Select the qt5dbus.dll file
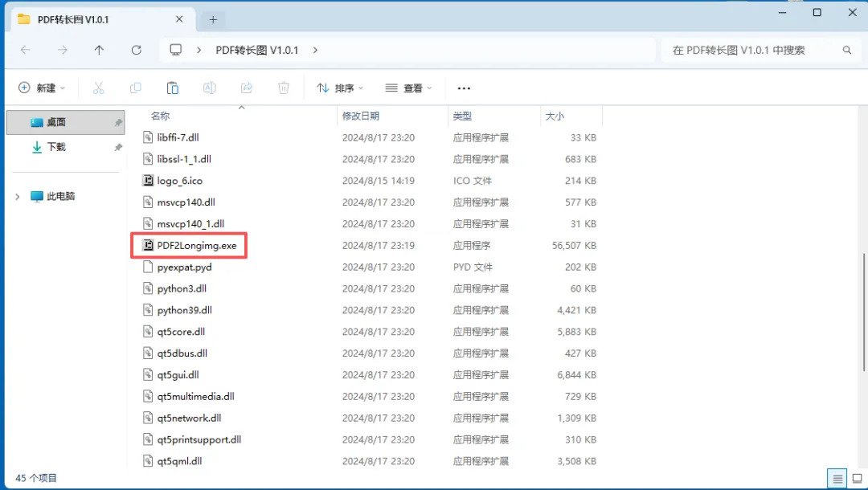The image size is (868, 490). [182, 353]
